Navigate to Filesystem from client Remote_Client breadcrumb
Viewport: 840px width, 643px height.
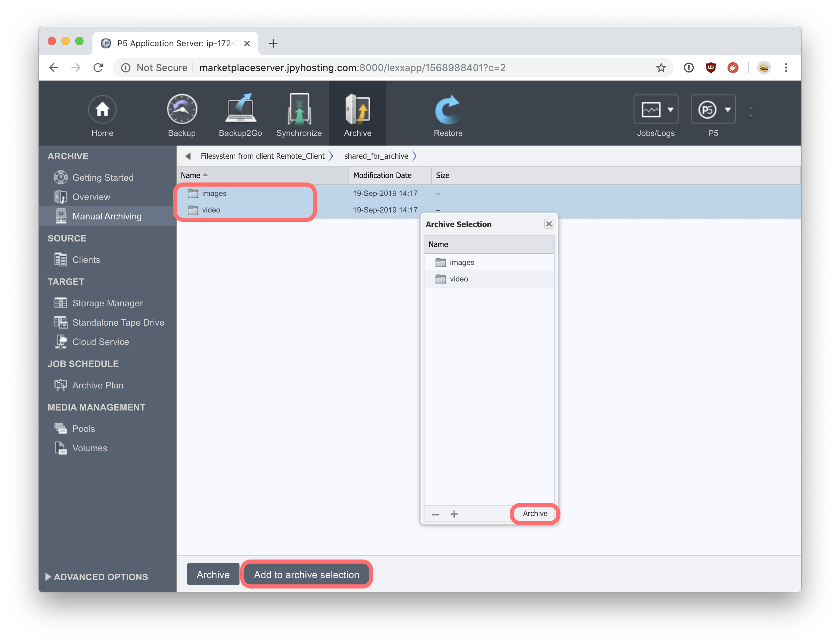[262, 156]
